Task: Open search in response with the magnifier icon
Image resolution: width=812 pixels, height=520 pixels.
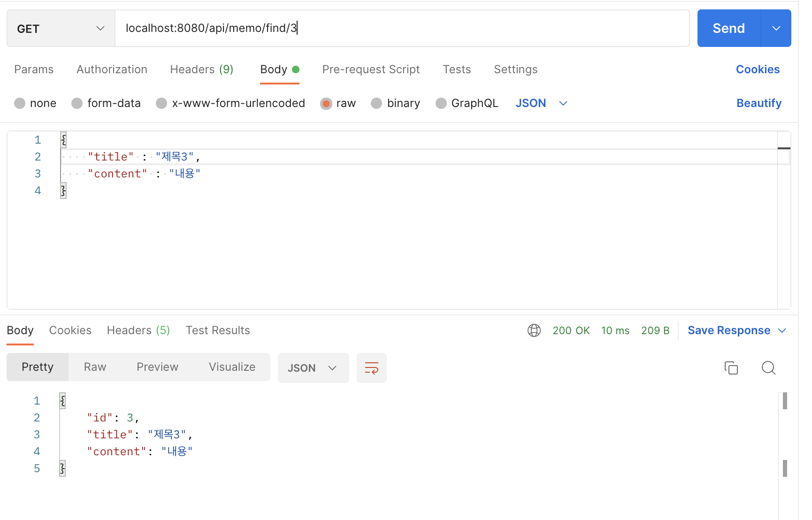Action: click(x=768, y=368)
